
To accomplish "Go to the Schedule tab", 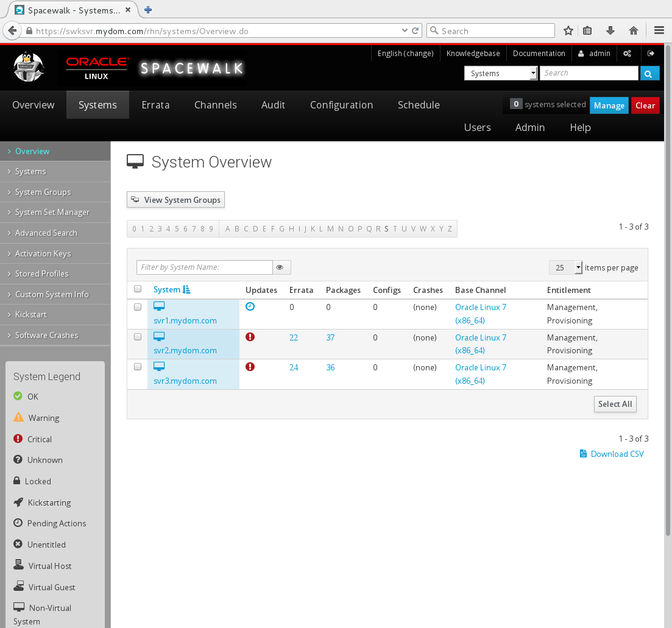I will click(419, 105).
